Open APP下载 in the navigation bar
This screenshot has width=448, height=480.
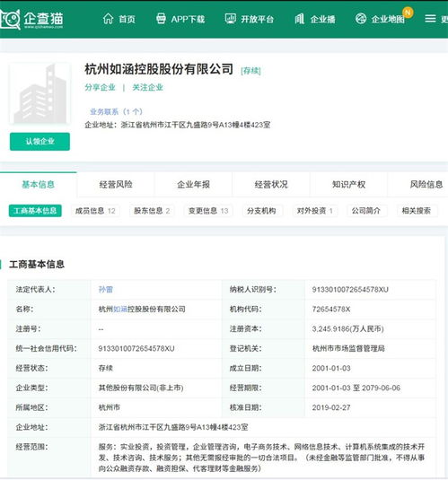point(188,19)
